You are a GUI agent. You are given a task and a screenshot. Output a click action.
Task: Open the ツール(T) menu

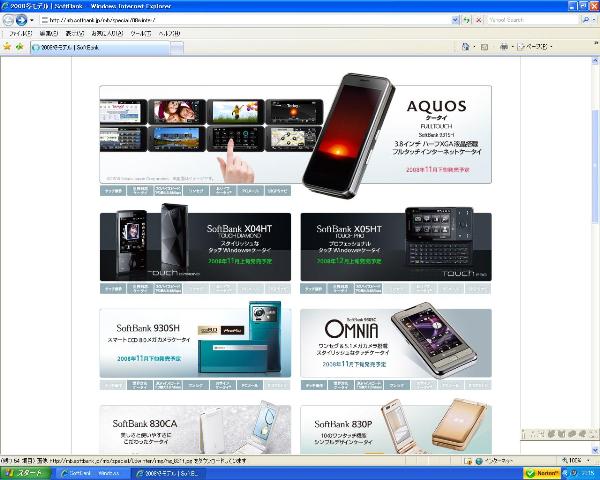pos(140,34)
